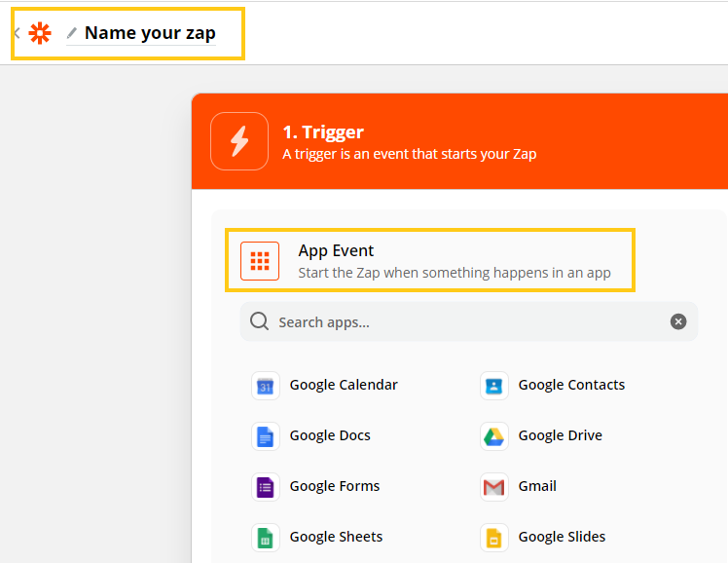The height and width of the screenshot is (563, 728).
Task: Choose Google Slides app label
Action: [x=562, y=537]
